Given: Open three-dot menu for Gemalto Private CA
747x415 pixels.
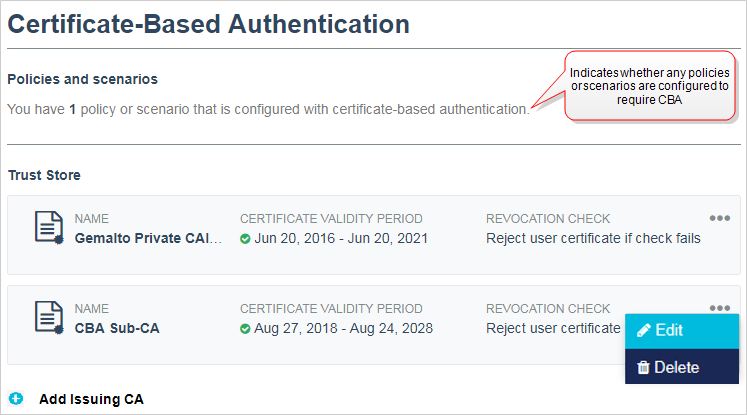Looking at the screenshot, I should tap(719, 218).
